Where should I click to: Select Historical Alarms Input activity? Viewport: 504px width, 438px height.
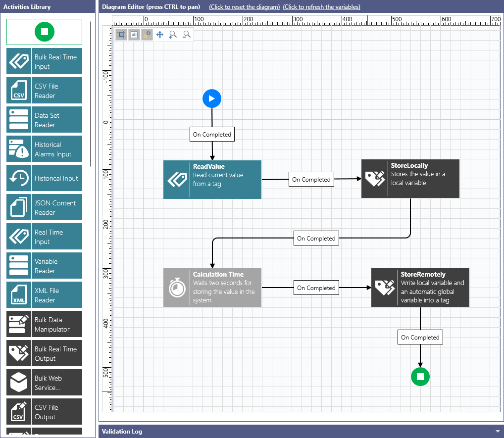click(x=45, y=149)
